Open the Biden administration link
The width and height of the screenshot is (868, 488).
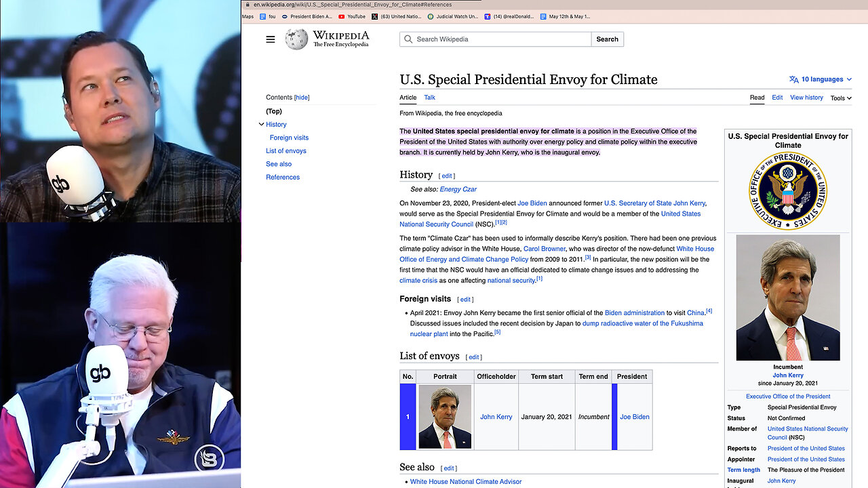[x=635, y=312]
